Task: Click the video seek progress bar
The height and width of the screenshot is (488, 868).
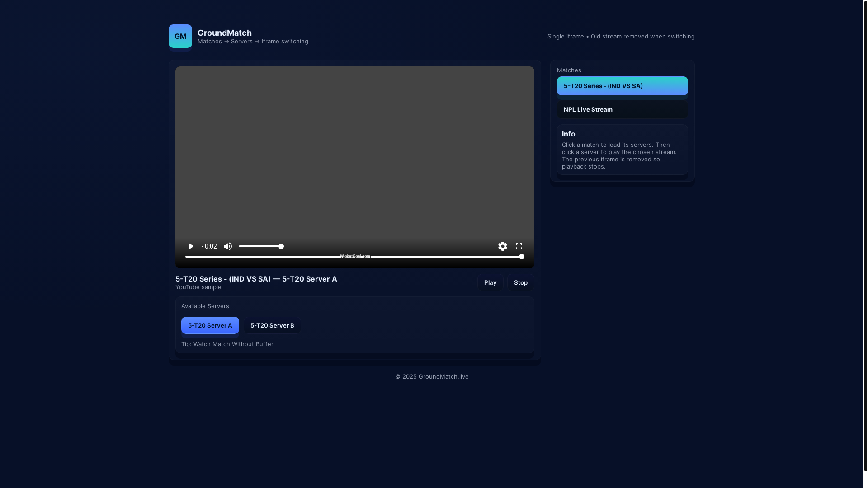Action: point(355,257)
